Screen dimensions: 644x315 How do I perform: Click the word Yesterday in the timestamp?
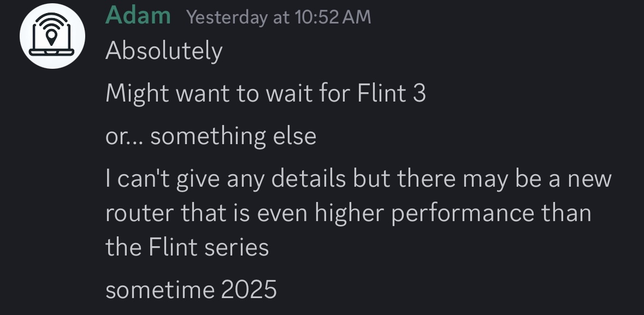[x=226, y=17]
